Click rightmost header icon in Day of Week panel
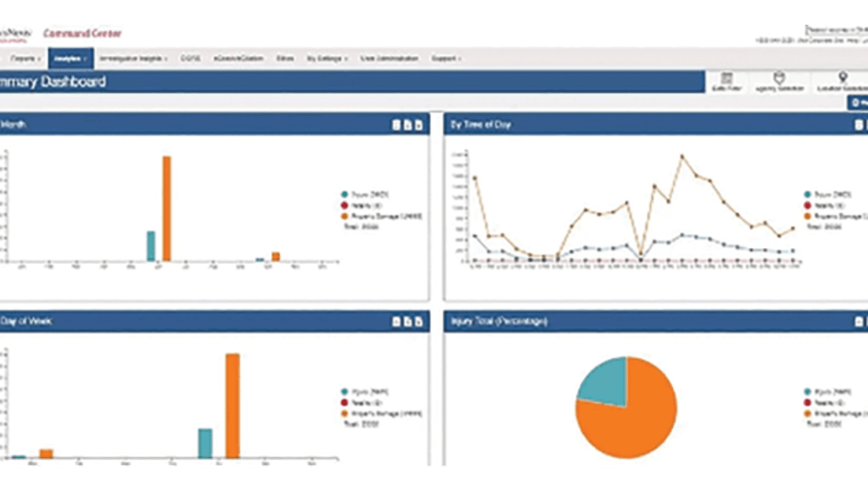The width and height of the screenshot is (868, 489). [x=417, y=322]
